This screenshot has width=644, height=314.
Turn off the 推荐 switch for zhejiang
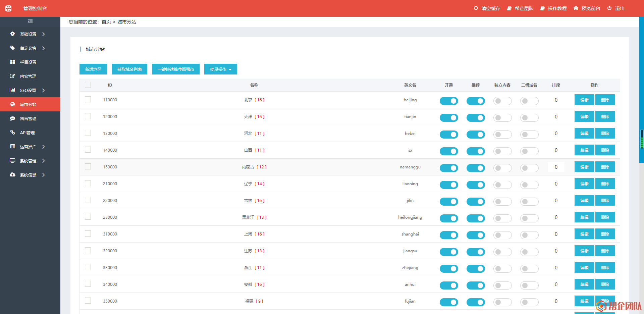[x=476, y=268]
